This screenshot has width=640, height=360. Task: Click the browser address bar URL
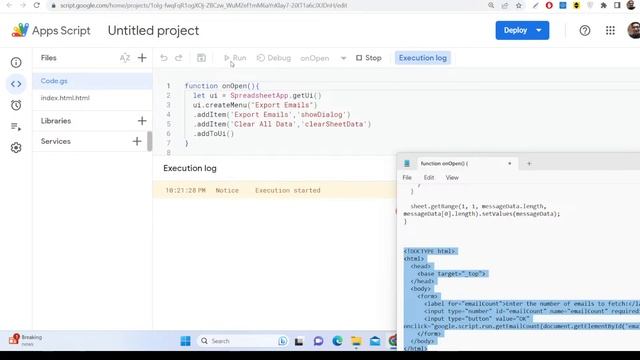203,6
